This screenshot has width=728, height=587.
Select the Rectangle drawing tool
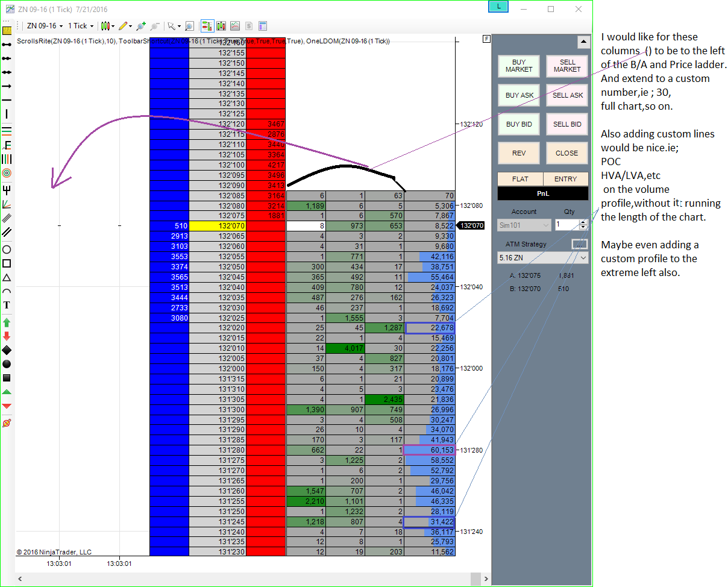[x=7, y=263]
